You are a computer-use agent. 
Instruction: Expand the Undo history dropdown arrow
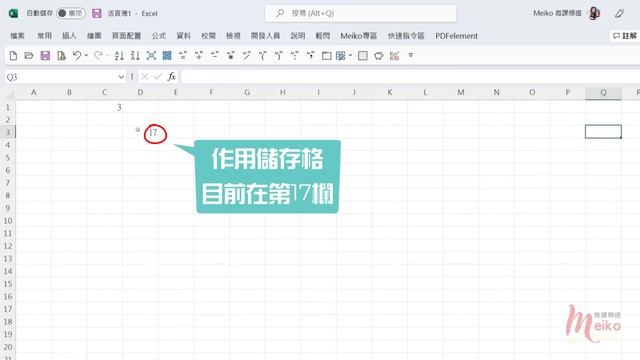tap(86, 56)
